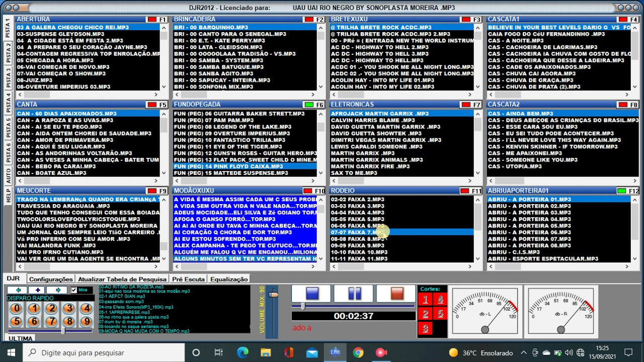Open Google Chrome from the taskbar
Image resolution: width=644 pixels, height=362 pixels.
(358, 352)
